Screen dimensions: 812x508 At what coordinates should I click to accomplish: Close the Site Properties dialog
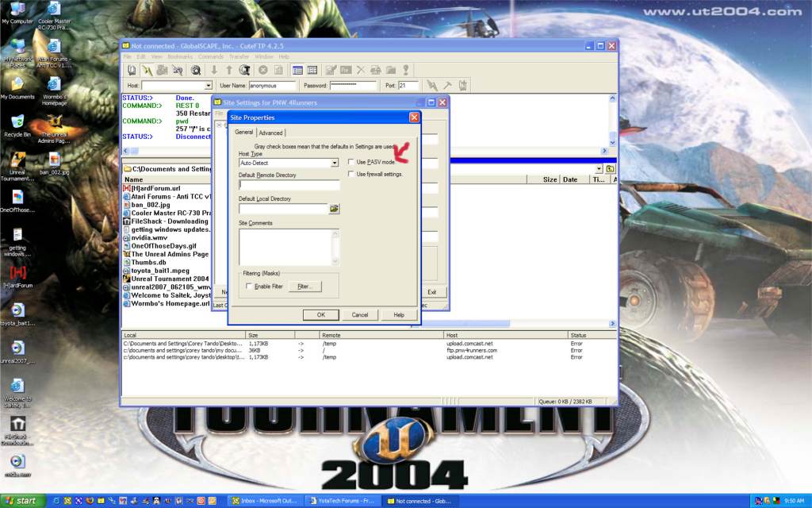pos(414,117)
